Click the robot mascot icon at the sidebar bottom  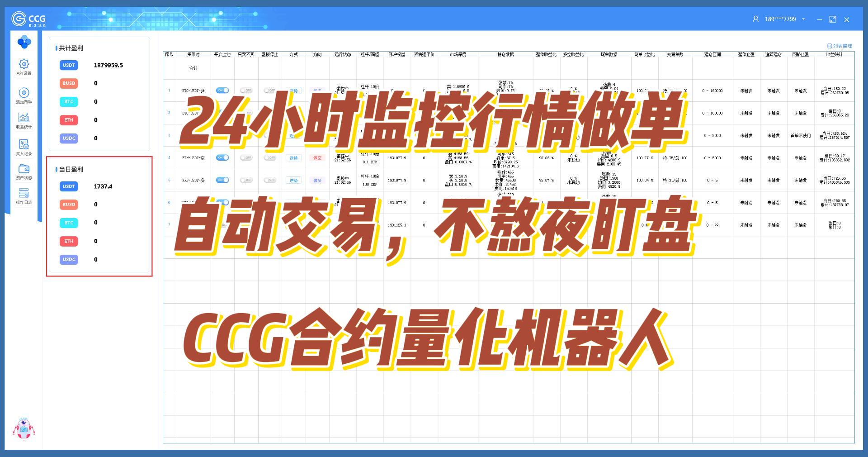24,428
